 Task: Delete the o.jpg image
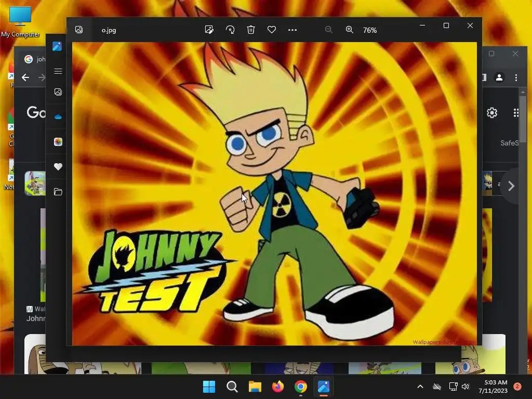(251, 30)
